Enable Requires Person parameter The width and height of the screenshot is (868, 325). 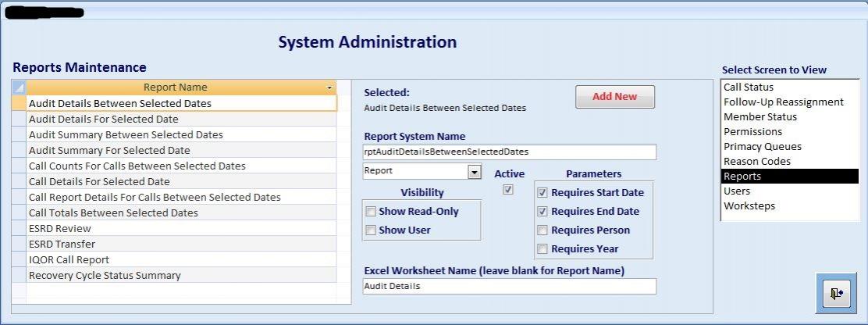click(542, 230)
